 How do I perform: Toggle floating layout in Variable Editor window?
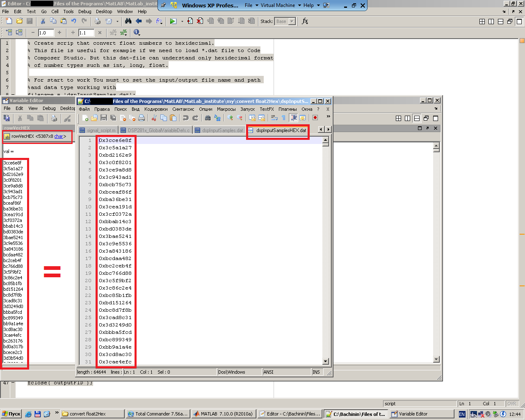[426, 118]
